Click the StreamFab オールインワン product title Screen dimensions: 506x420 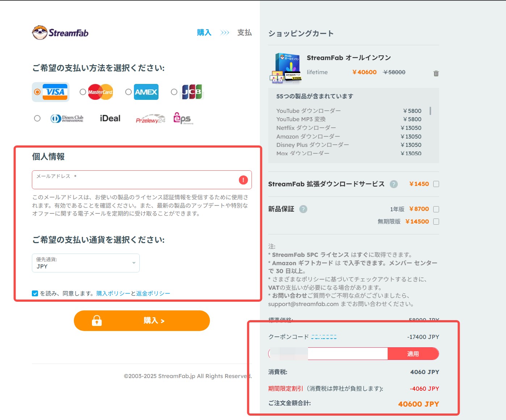[x=349, y=58]
